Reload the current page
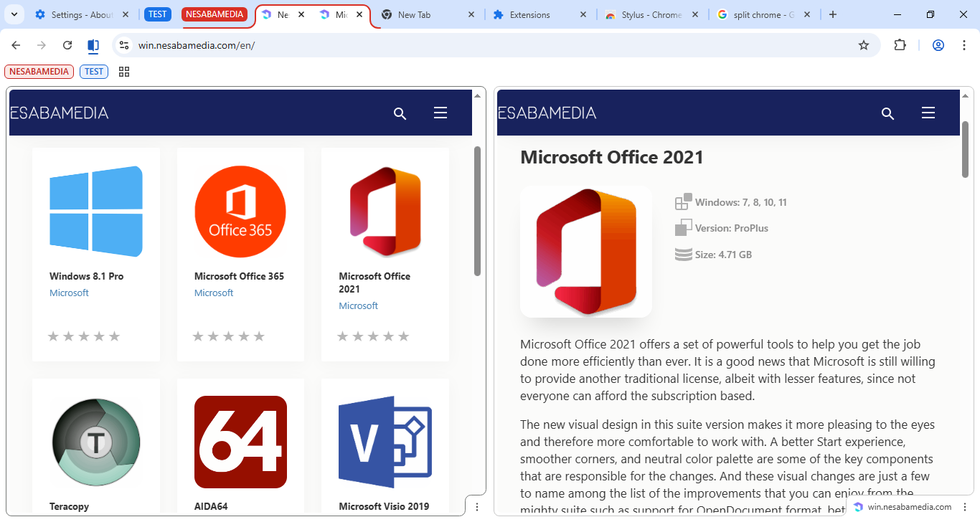Screen dimensions: 980x522 [x=67, y=45]
